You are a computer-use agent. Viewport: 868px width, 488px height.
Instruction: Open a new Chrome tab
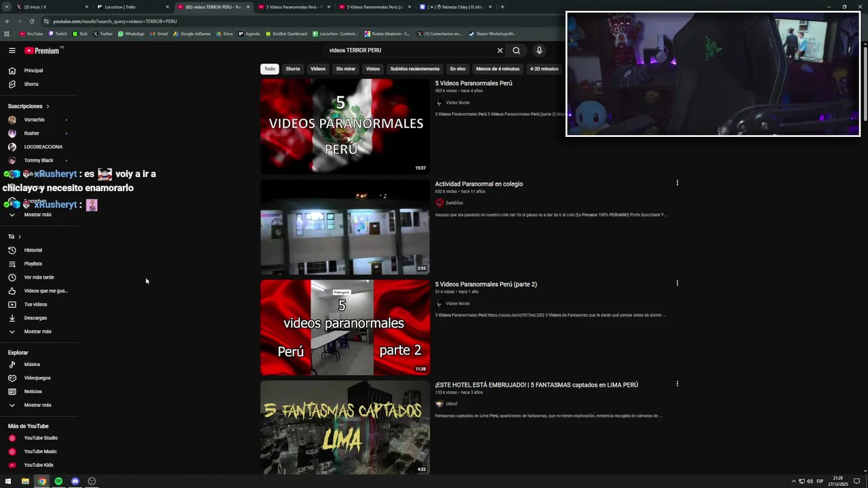tap(502, 7)
